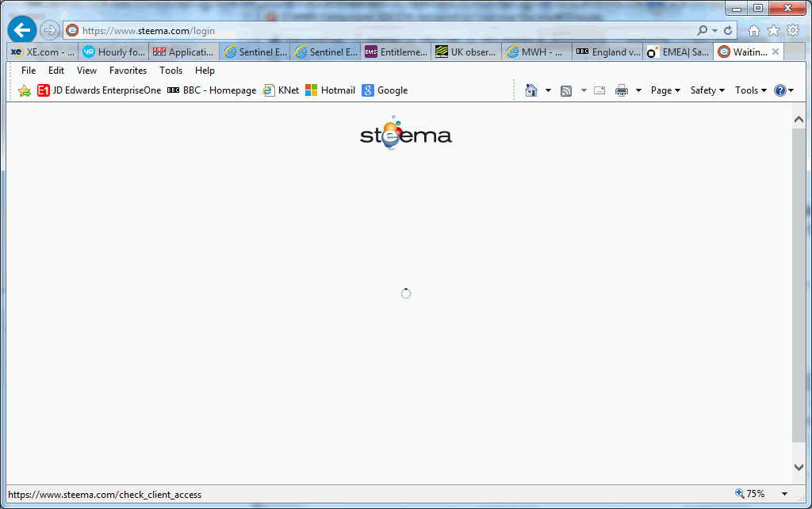812x509 pixels.
Task: Expand address bar search dropdown arrow
Action: point(714,31)
